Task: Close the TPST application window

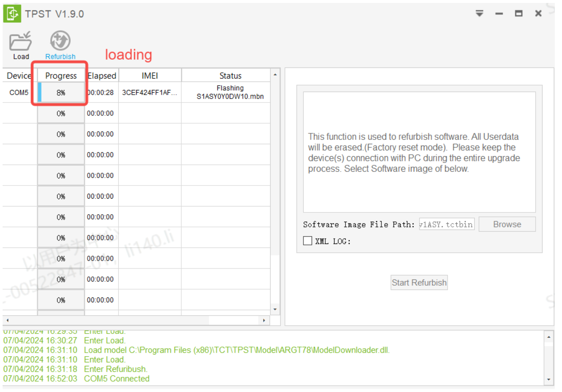Action: 538,13
